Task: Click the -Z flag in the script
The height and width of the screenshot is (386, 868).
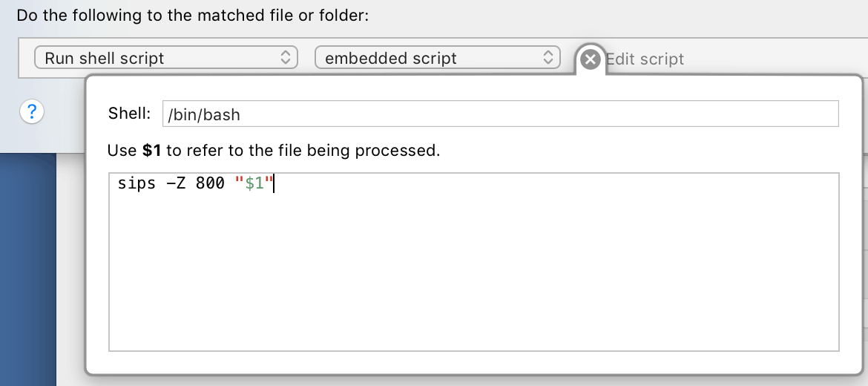Action: tap(176, 183)
